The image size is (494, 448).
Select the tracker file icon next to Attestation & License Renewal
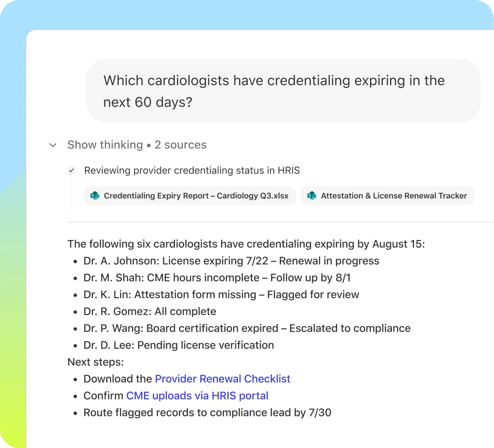tap(312, 196)
